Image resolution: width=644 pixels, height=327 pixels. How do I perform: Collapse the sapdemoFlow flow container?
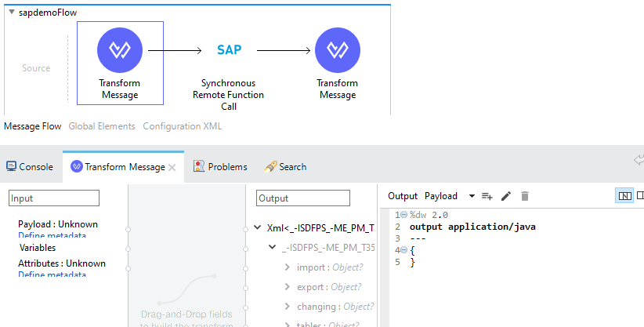(x=10, y=13)
